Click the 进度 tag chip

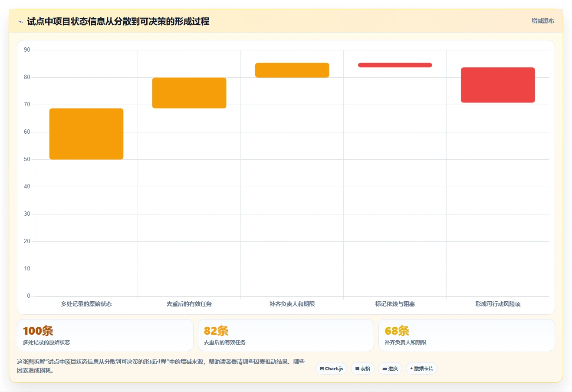(390, 369)
